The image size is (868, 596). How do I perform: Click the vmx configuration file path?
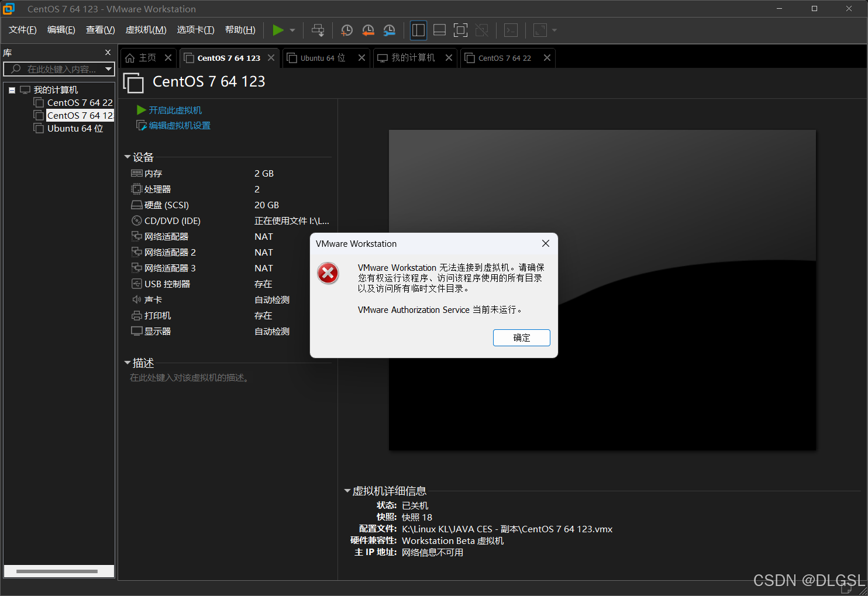(x=507, y=529)
